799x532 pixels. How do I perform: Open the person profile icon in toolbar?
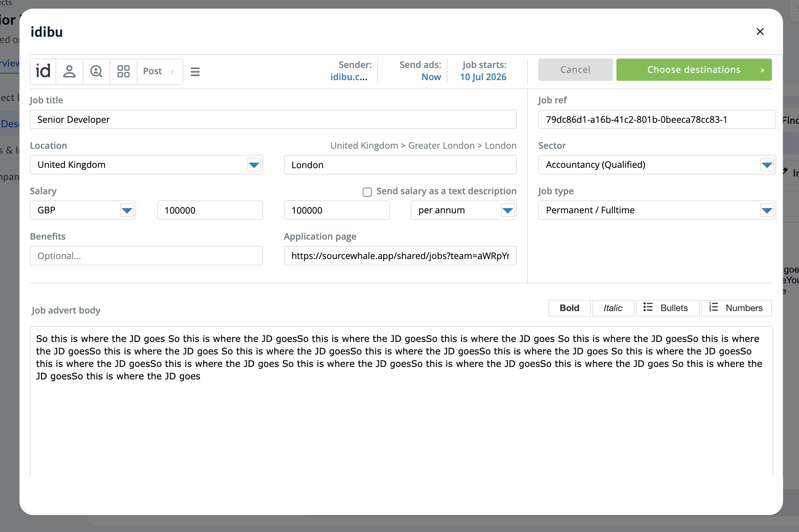coord(69,71)
